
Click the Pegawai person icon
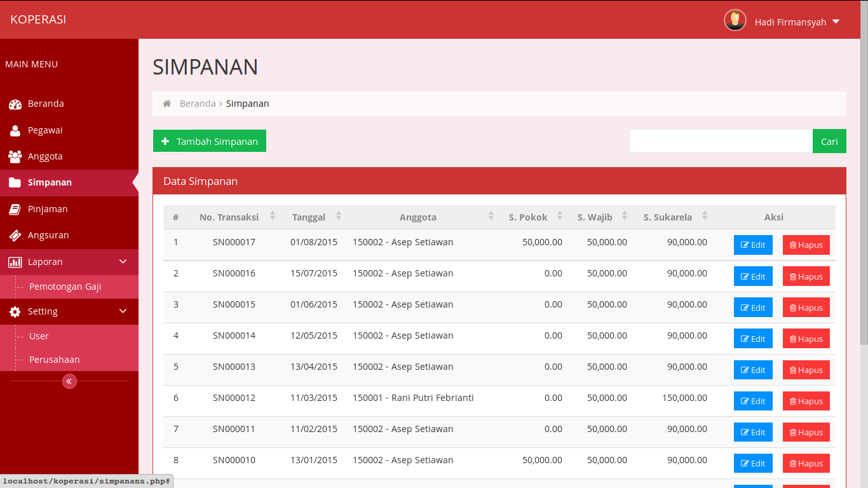15,131
